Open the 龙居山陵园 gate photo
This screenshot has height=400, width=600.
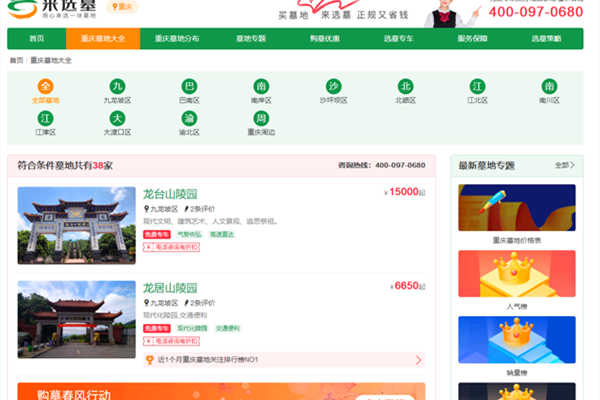(x=77, y=320)
